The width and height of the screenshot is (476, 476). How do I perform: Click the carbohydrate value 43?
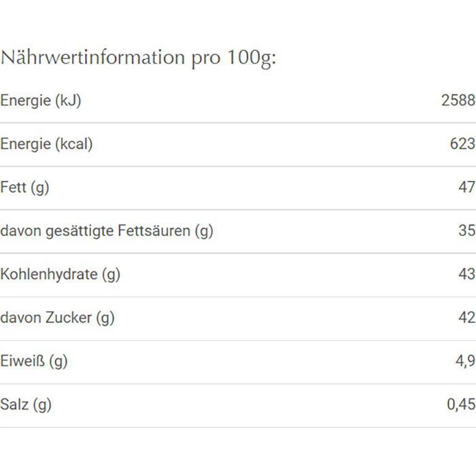coord(466,274)
